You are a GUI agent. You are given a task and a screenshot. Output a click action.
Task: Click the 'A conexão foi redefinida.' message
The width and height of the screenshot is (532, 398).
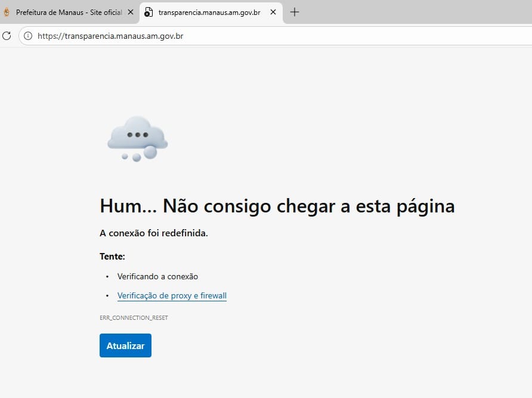point(153,233)
